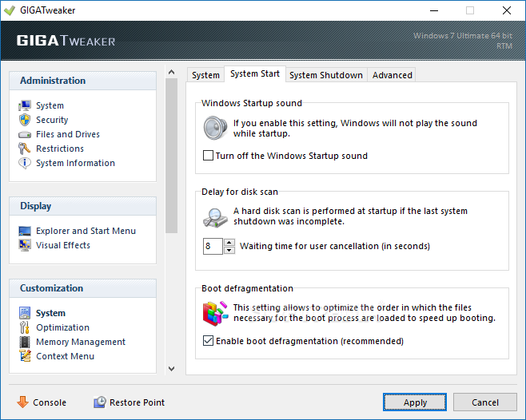Screen dimensions: 526x420
Task: Click the Cancel button
Action: [x=484, y=402]
